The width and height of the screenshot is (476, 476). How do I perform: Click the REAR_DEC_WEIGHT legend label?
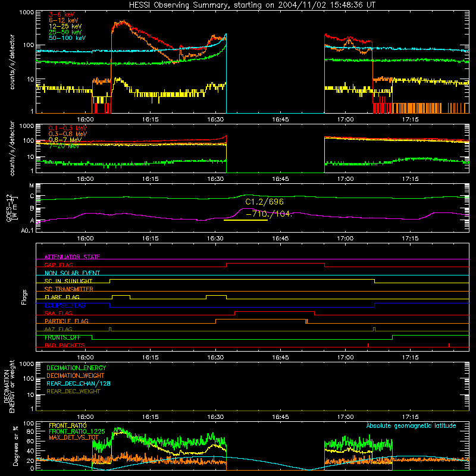tap(73, 392)
